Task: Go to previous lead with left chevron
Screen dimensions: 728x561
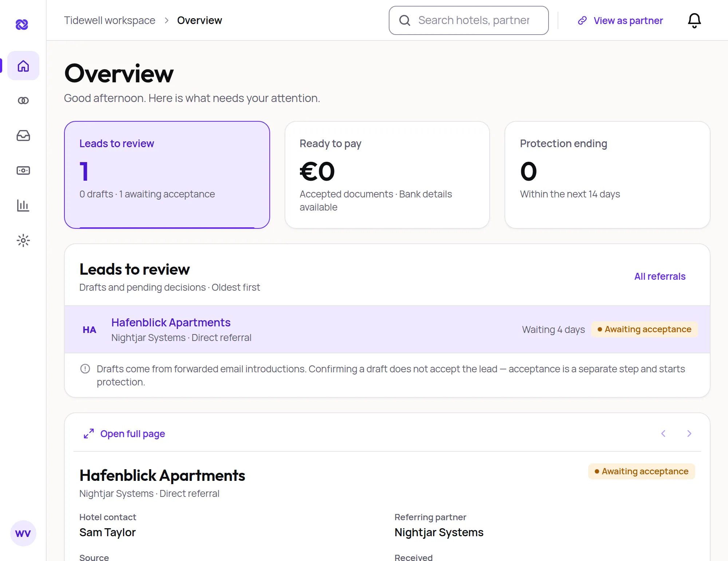Action: pyautogui.click(x=663, y=433)
